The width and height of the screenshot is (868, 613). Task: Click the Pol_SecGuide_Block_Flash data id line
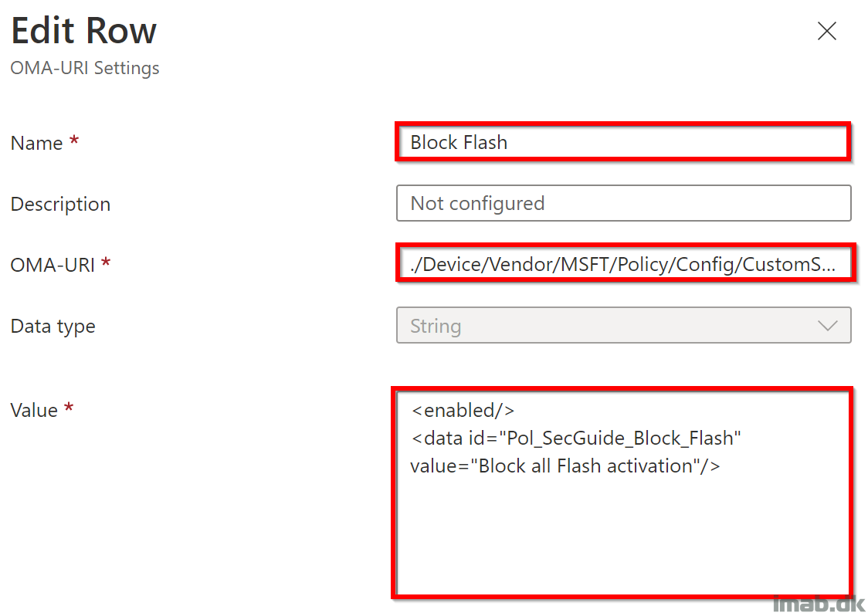tap(576, 439)
